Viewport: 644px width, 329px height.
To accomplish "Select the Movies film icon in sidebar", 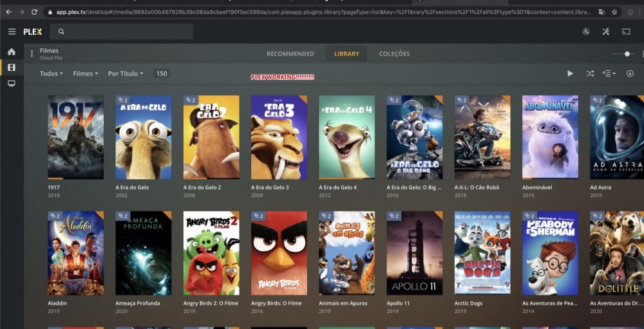I will pyautogui.click(x=12, y=68).
